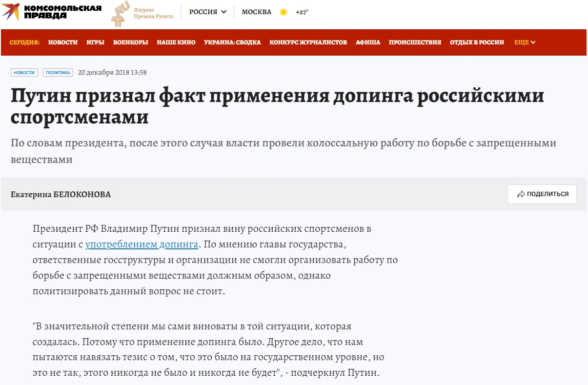
Task: Click the sunny weather icon
Action: 284,12
